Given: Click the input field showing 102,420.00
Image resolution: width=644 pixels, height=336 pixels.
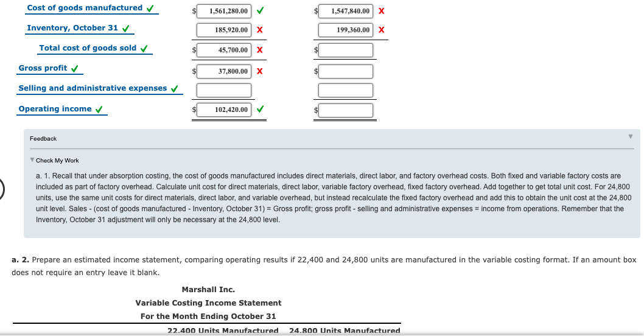Looking at the screenshot, I should click(x=224, y=110).
